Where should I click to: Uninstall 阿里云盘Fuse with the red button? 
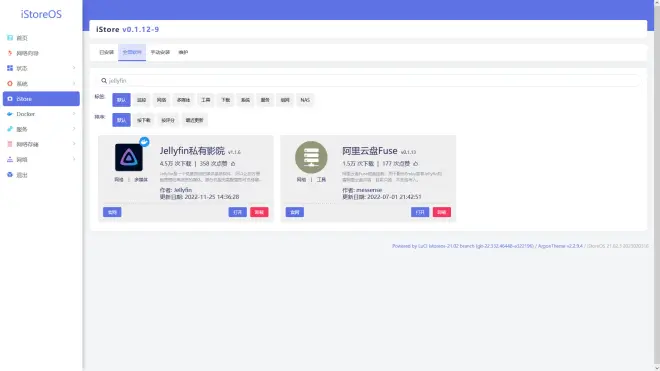[442, 212]
